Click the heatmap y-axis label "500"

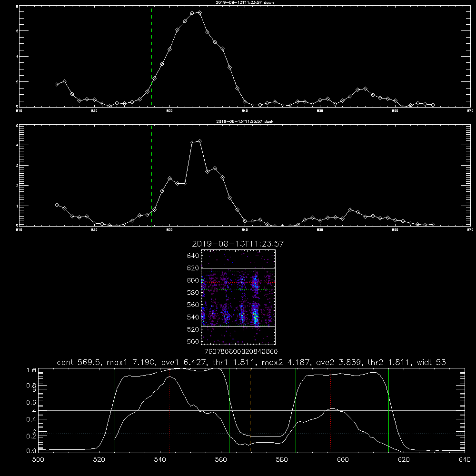[x=193, y=341]
